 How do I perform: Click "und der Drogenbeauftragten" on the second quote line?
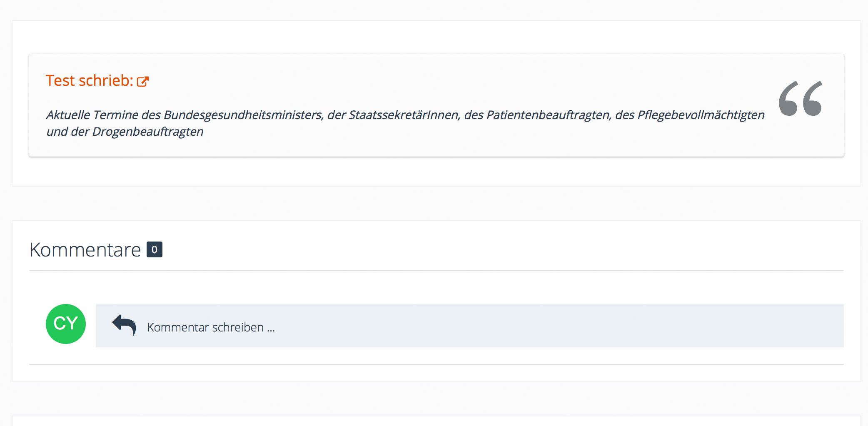click(x=125, y=132)
